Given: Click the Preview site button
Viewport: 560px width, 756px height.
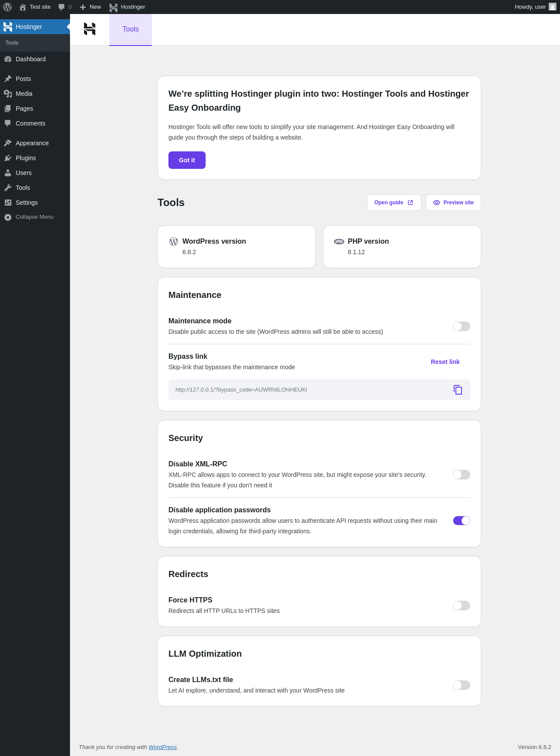Looking at the screenshot, I should 453,203.
